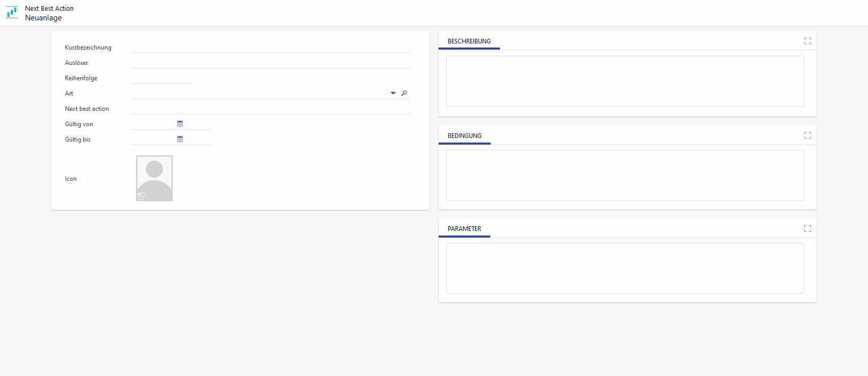Screen dimensions: 868x376
Task: Select the BEDINGUNG tab
Action: [464, 136]
